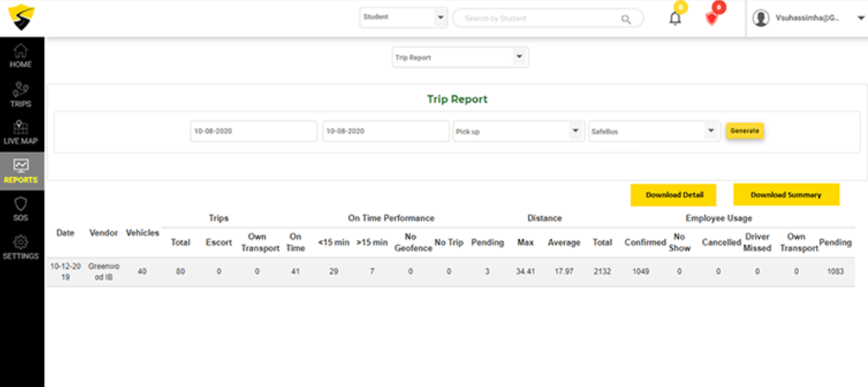Click the Cancelled column header

point(722,242)
